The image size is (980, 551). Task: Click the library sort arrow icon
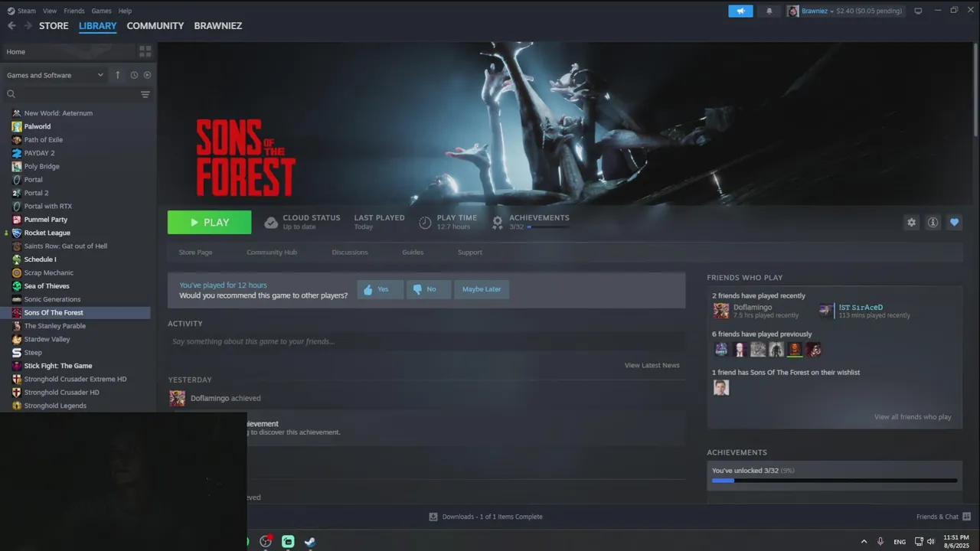[x=118, y=75]
